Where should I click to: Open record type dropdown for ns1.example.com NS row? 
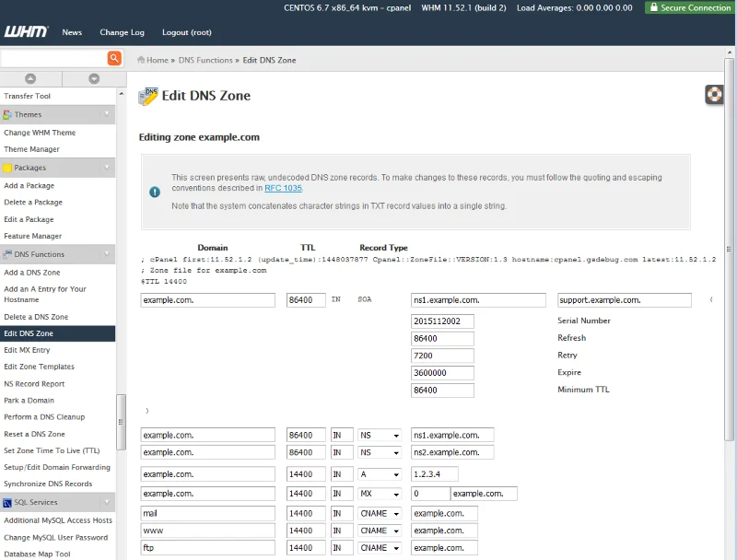point(380,435)
